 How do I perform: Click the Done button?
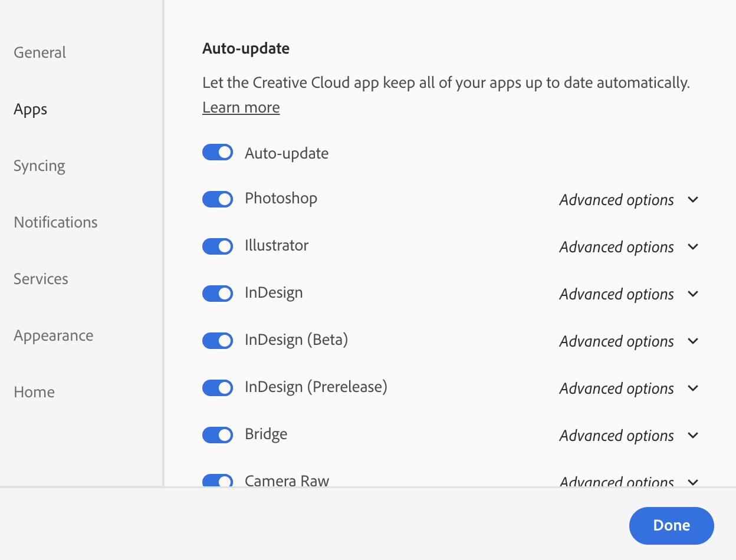(671, 525)
